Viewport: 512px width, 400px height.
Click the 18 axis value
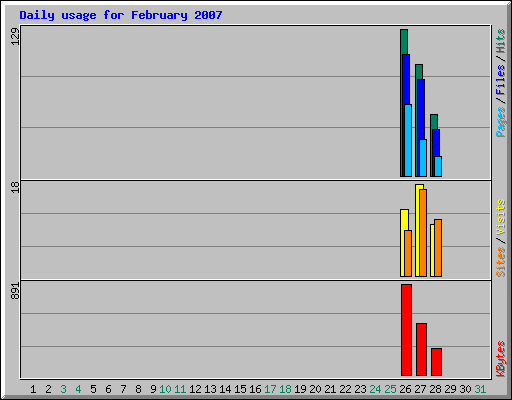click(x=15, y=187)
